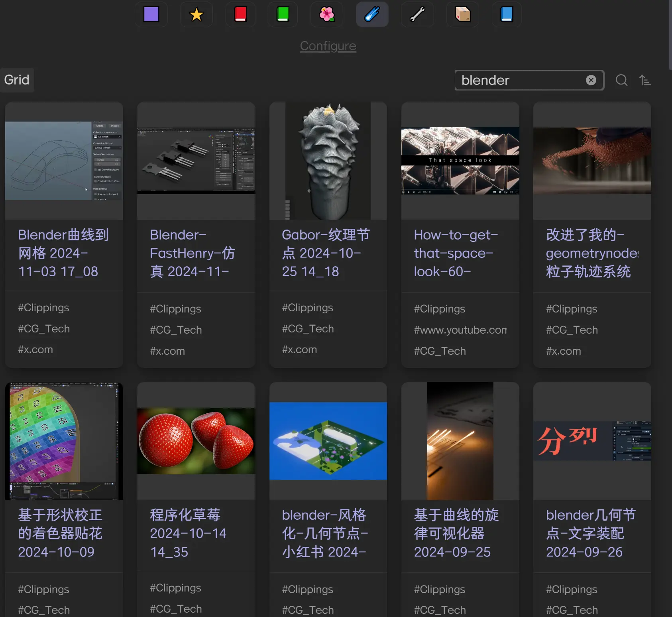Open note titled Blender-FastHenry-仿真
Viewport: 672px width, 617px height.
point(193,253)
